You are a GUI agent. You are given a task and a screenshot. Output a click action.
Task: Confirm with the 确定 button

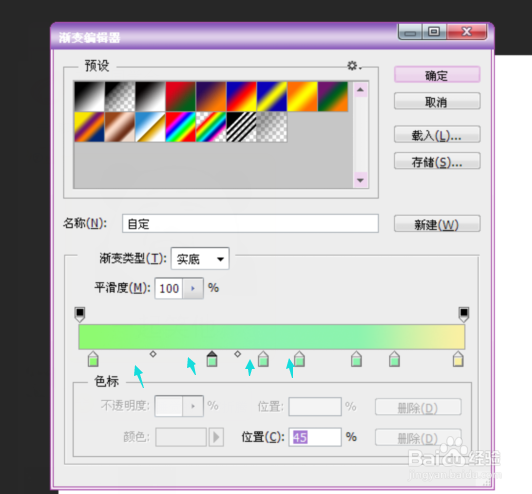[437, 75]
